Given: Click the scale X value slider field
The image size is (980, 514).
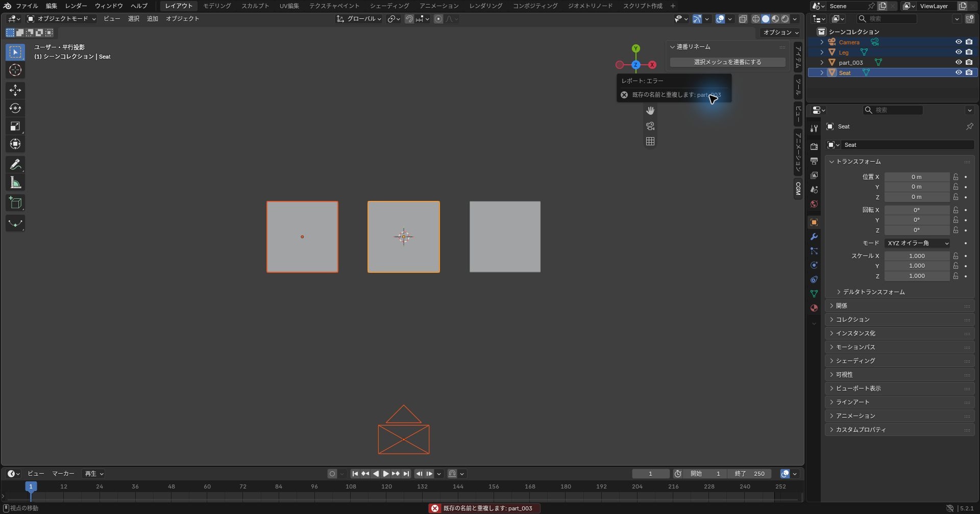Looking at the screenshot, I should tap(917, 256).
